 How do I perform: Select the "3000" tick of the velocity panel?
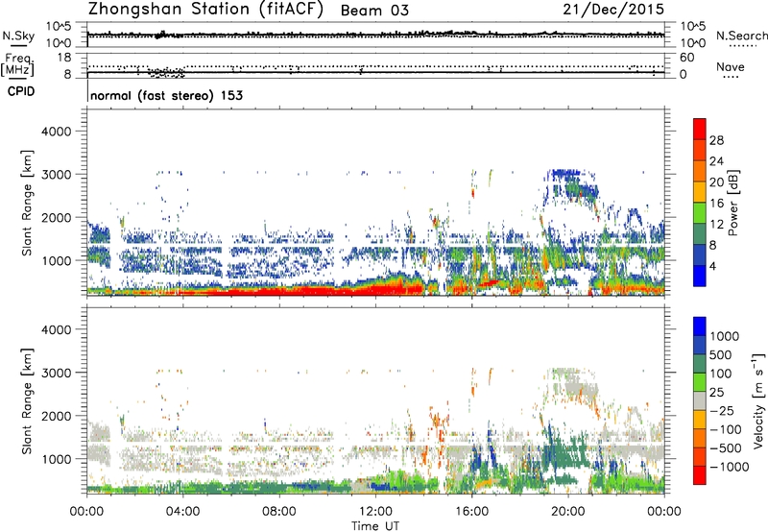56,373
